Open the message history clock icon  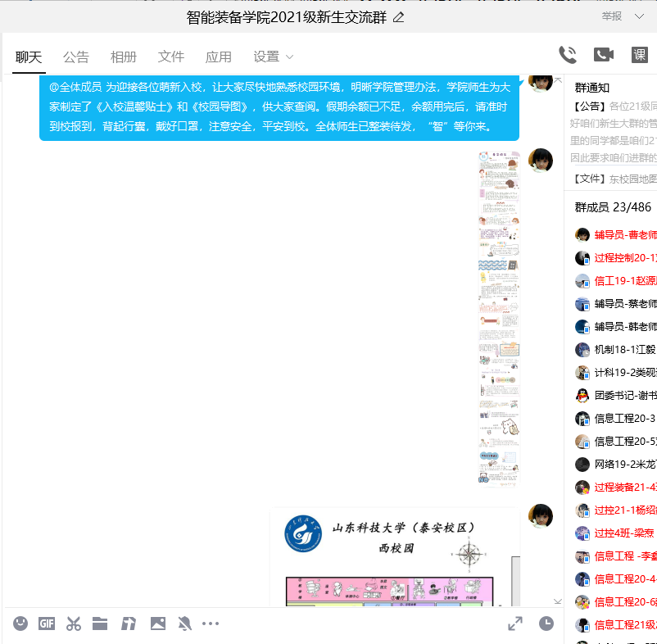[x=546, y=624]
